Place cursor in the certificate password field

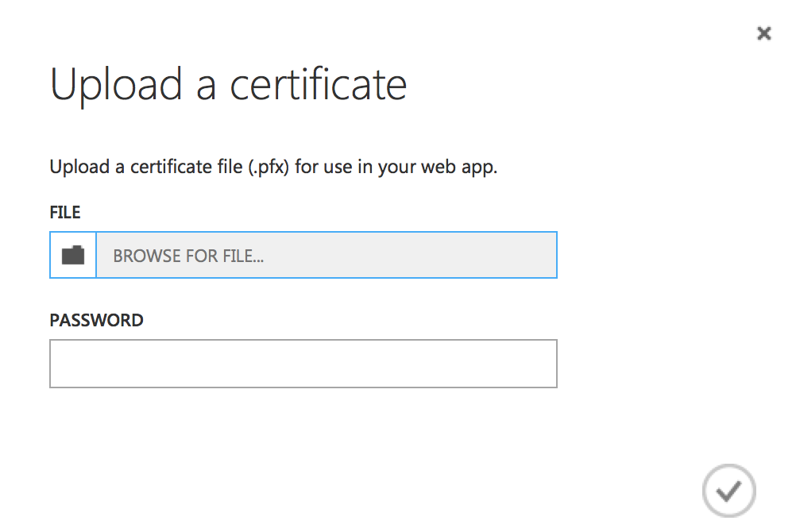(303, 364)
